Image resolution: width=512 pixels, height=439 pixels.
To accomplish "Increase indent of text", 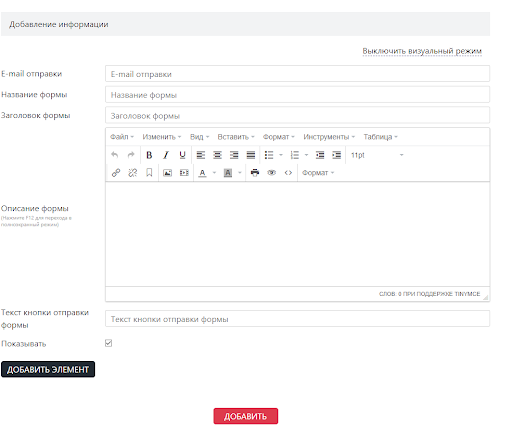I will coord(337,155).
